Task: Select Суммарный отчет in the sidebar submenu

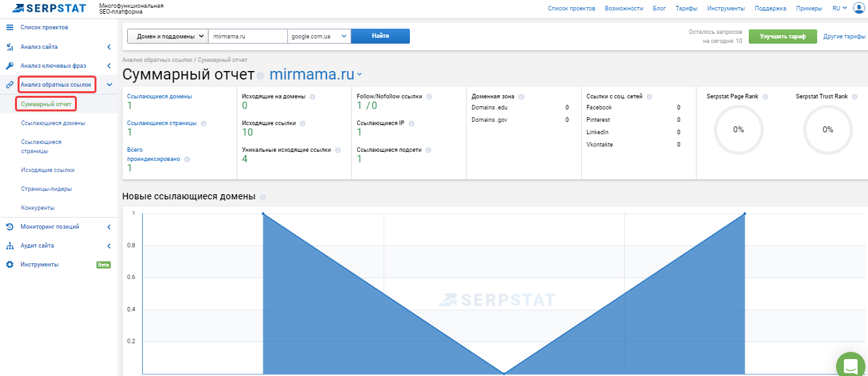Action: point(46,104)
